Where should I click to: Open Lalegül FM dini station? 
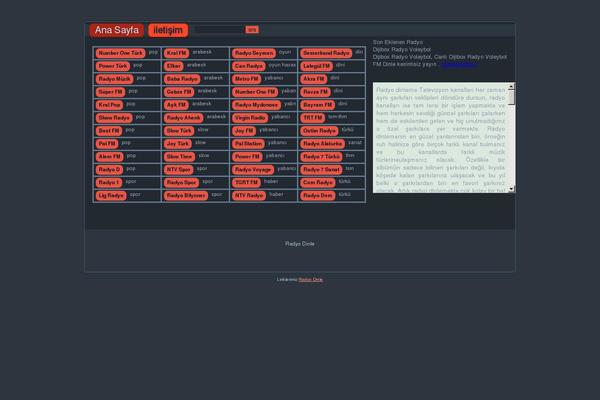coord(316,66)
